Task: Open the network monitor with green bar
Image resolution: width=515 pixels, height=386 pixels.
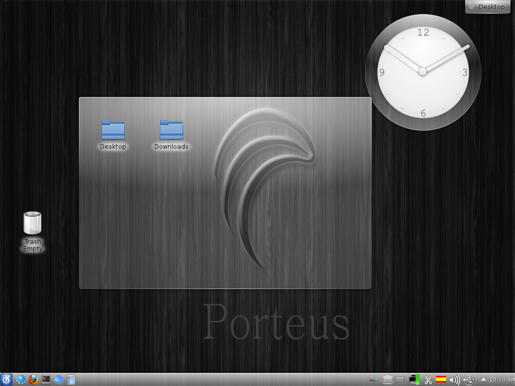Action: (414, 380)
